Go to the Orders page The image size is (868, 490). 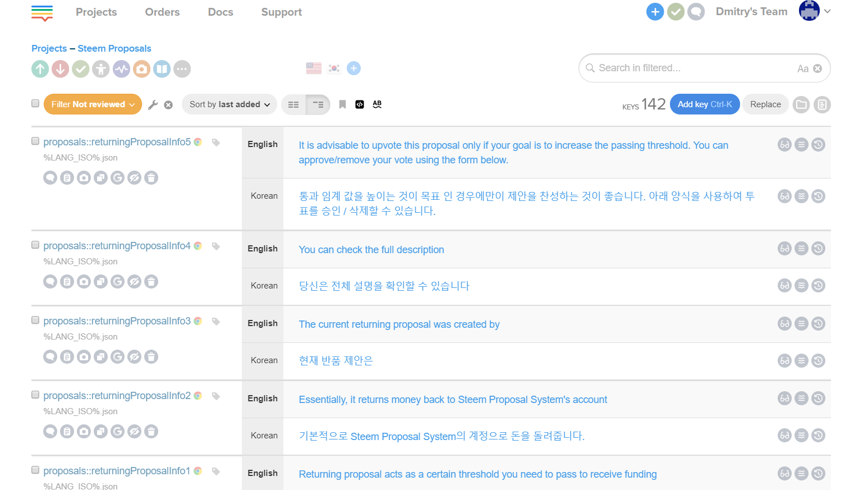[162, 12]
